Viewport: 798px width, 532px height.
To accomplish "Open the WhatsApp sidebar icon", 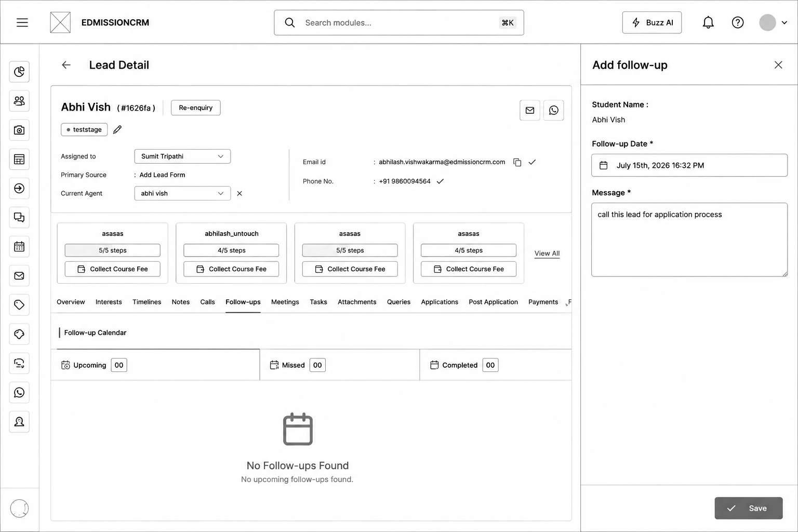I will point(19,392).
